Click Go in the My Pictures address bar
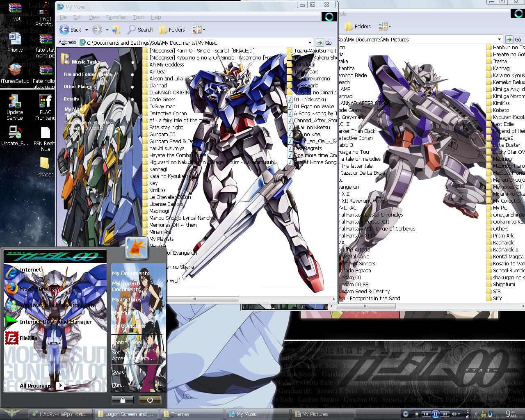525x420 pixels. (x=514, y=39)
